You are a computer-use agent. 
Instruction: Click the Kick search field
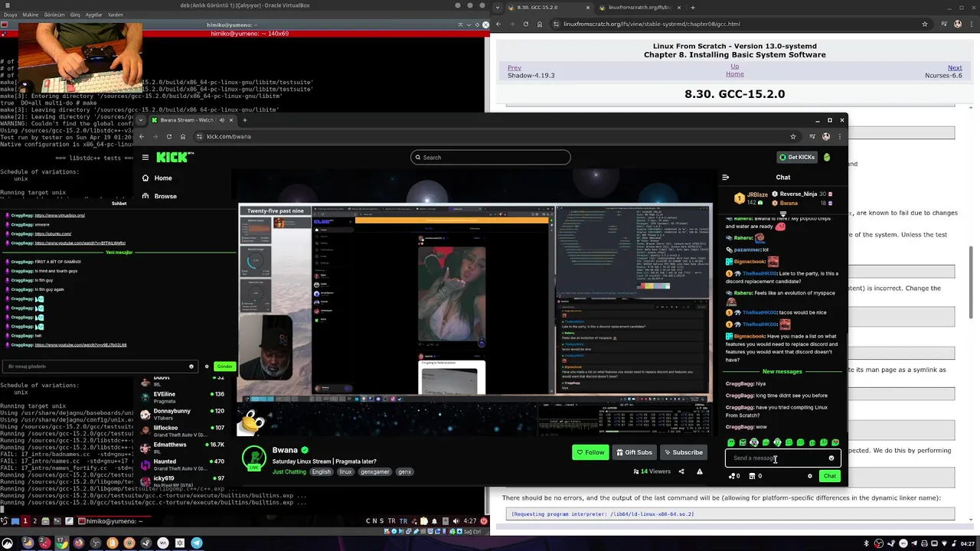tap(490, 158)
